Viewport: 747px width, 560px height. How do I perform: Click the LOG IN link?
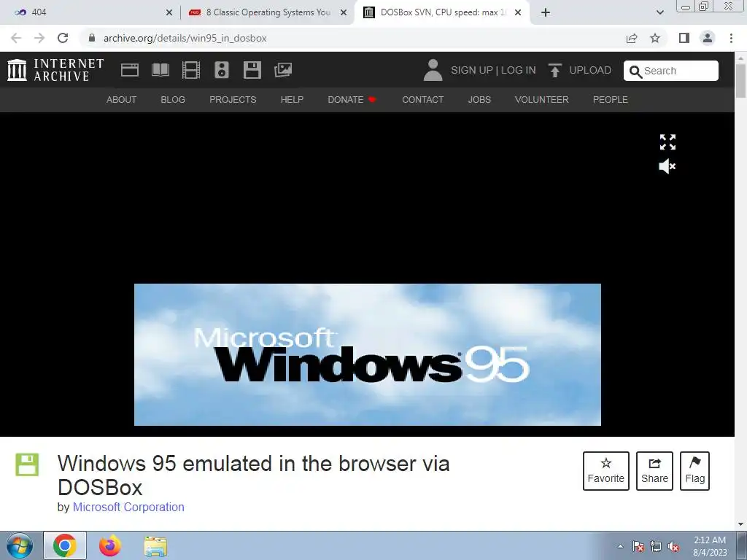(519, 70)
